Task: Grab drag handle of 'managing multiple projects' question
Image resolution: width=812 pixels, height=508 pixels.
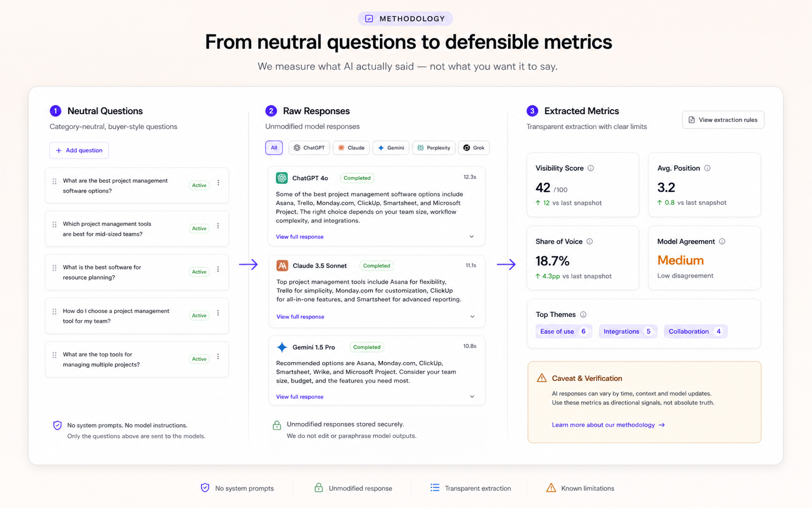Action: (54, 355)
